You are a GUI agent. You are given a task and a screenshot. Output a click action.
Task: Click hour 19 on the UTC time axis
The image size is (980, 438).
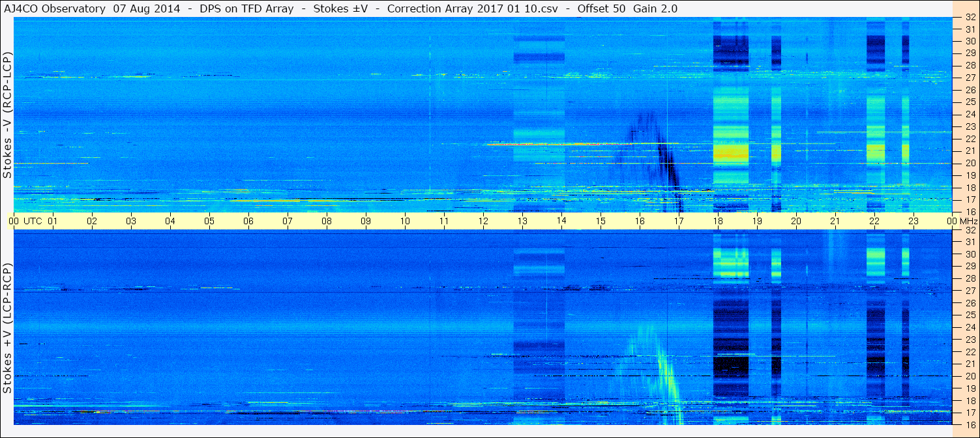pos(757,221)
